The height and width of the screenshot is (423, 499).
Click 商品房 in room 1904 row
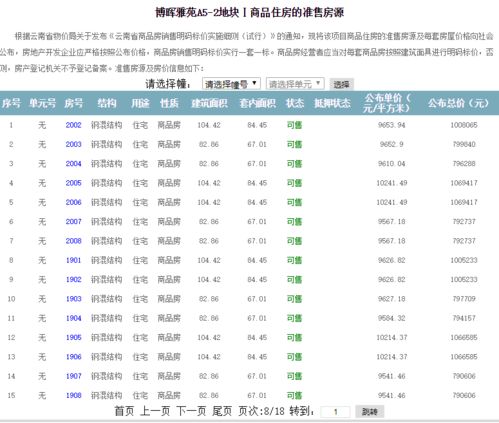(169, 318)
